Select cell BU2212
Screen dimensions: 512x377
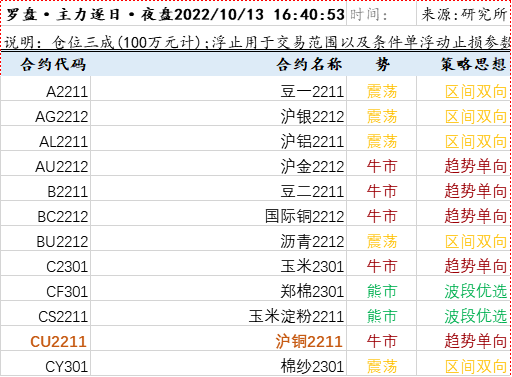click(46, 238)
